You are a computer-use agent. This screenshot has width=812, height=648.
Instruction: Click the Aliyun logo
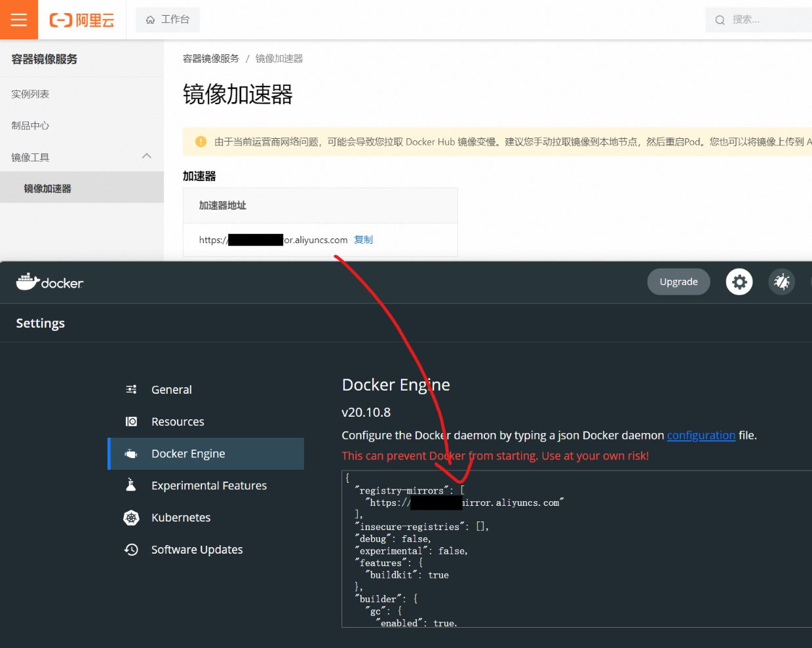pos(82,20)
